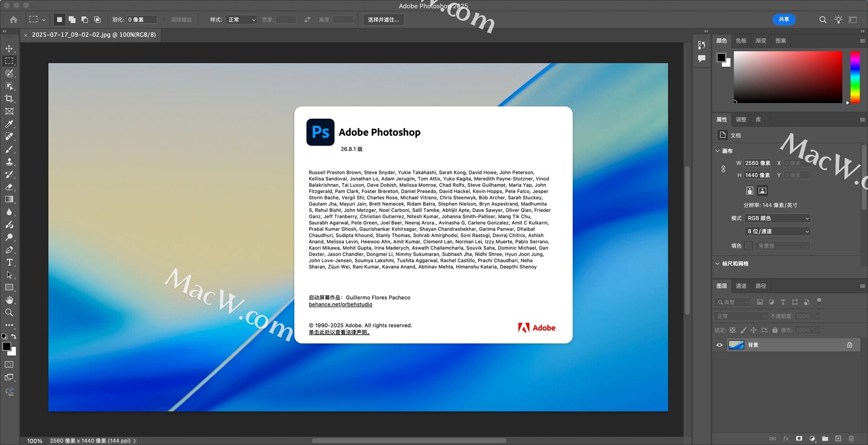Switch to the 色板 tab
868x445 pixels.
click(x=741, y=41)
